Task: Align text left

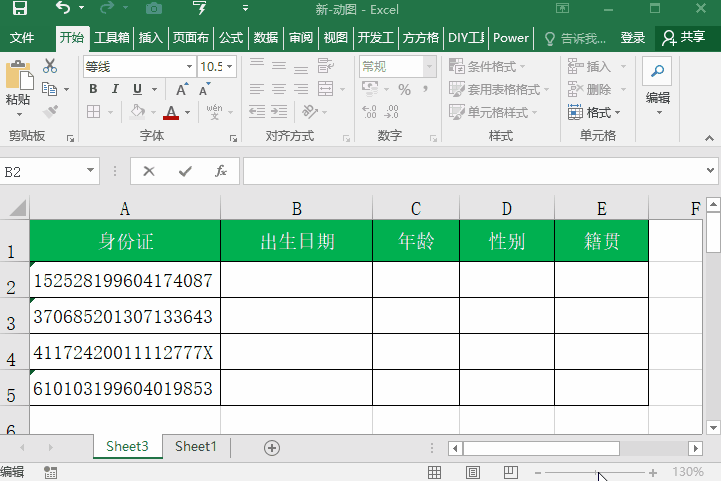Action: click(x=257, y=89)
